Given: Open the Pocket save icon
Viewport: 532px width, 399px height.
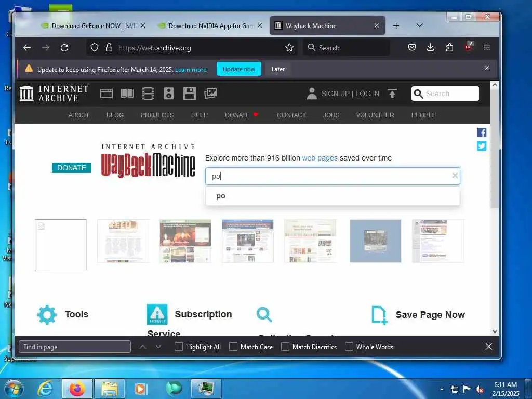Looking at the screenshot, I should point(412,47).
